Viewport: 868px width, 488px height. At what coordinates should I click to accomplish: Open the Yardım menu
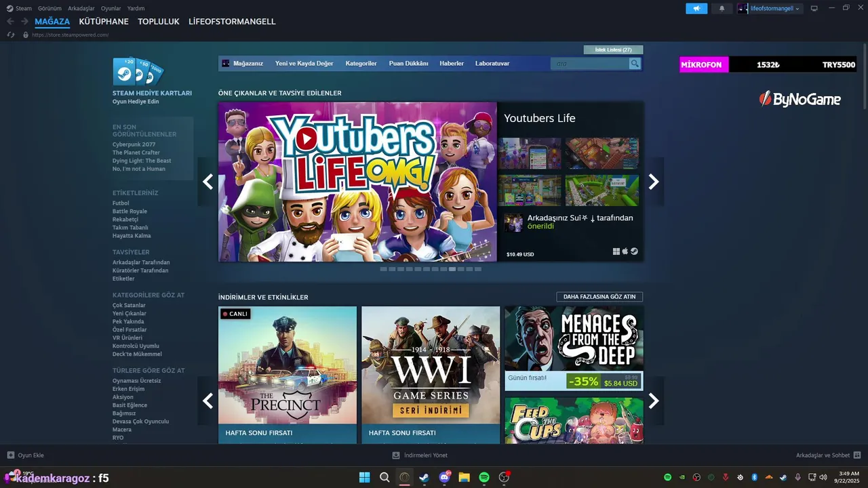(x=136, y=8)
